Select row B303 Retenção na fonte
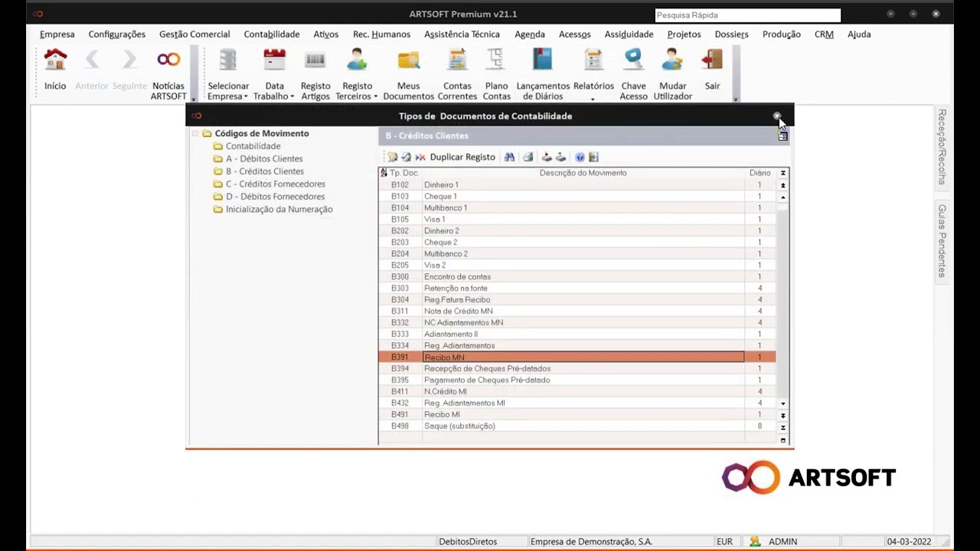Screen dimensions: 980x551 (577, 289)
